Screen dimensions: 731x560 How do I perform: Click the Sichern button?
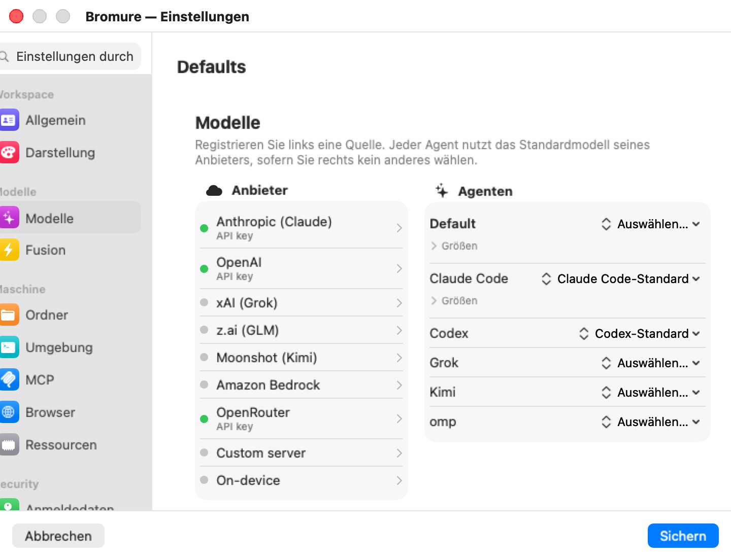(683, 536)
